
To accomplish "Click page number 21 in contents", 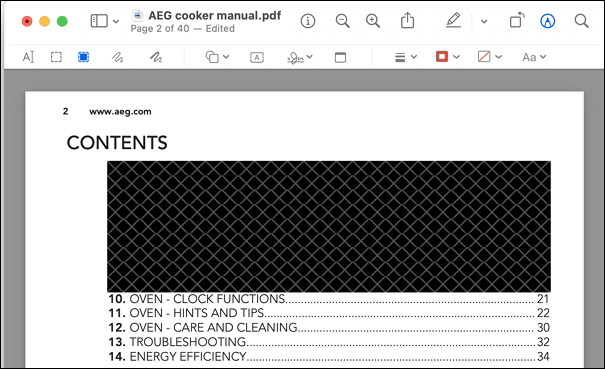I will click(x=543, y=299).
